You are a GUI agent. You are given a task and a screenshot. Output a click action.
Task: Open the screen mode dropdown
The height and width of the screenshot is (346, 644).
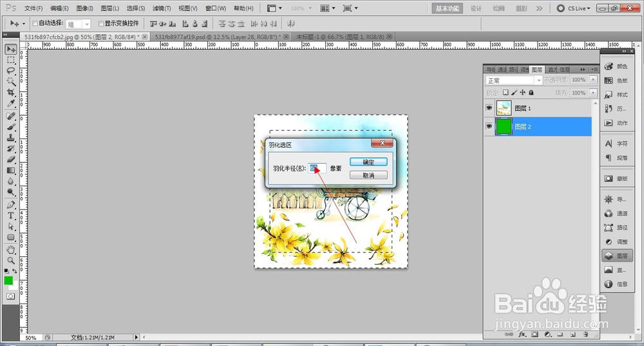350,8
